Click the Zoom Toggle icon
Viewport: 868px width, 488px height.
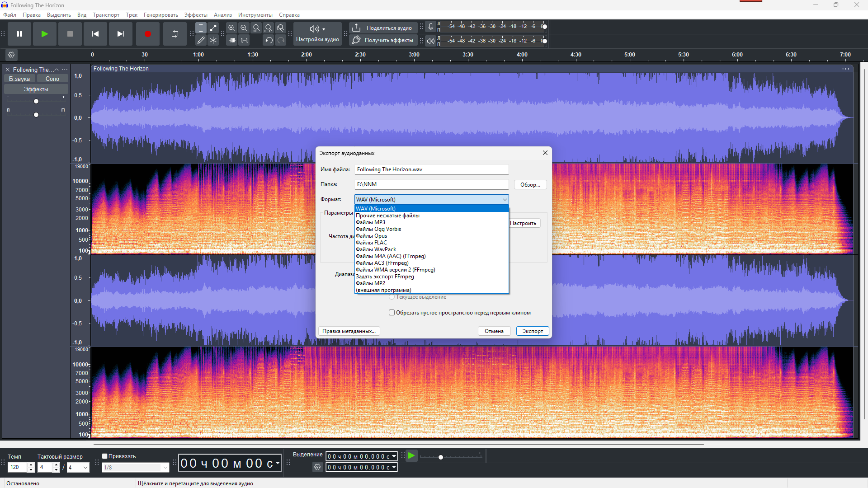tap(281, 28)
